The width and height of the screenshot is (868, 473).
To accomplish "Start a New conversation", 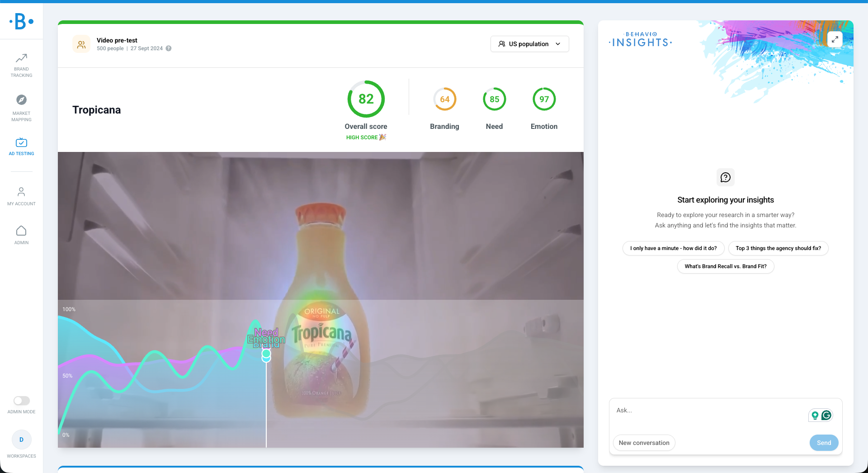I will (x=644, y=443).
